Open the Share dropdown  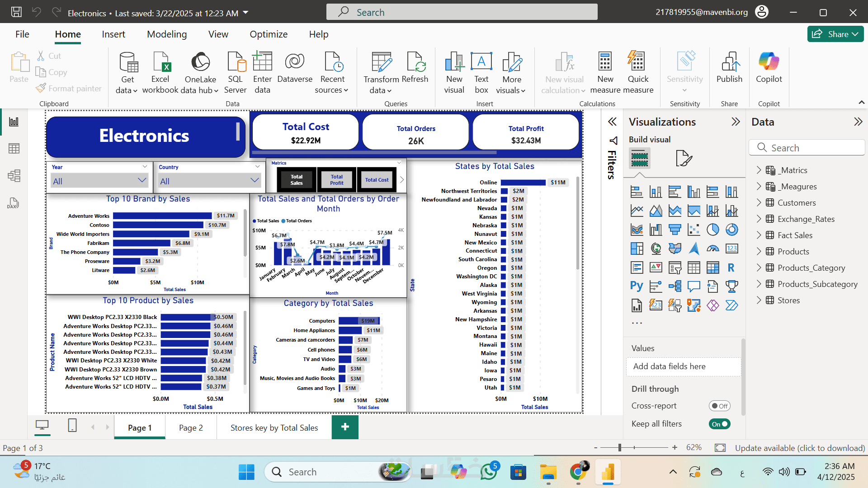point(835,34)
